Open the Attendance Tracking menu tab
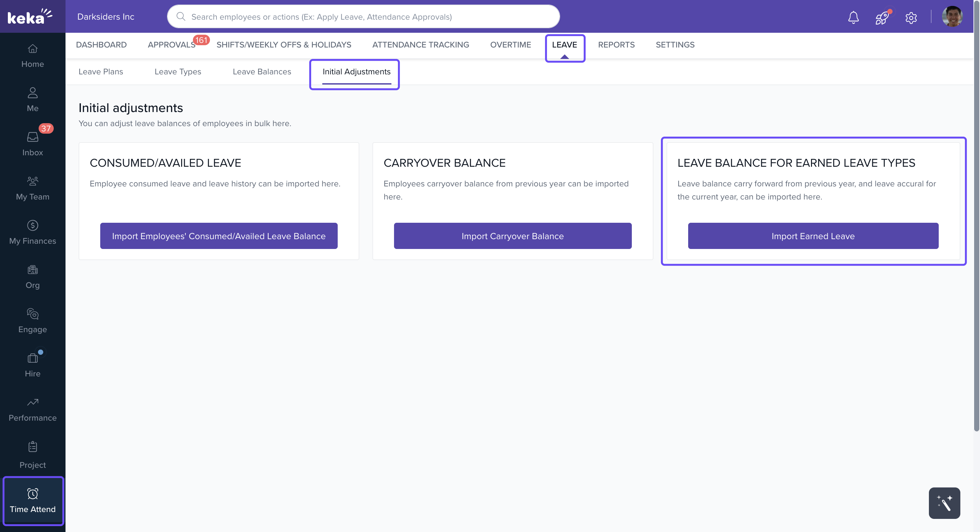The image size is (980, 532). pos(420,45)
